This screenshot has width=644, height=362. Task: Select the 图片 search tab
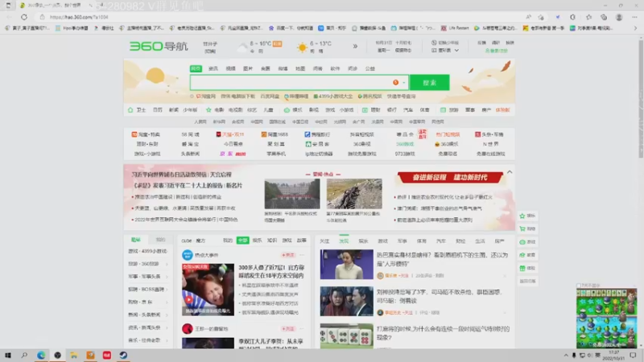(248, 68)
